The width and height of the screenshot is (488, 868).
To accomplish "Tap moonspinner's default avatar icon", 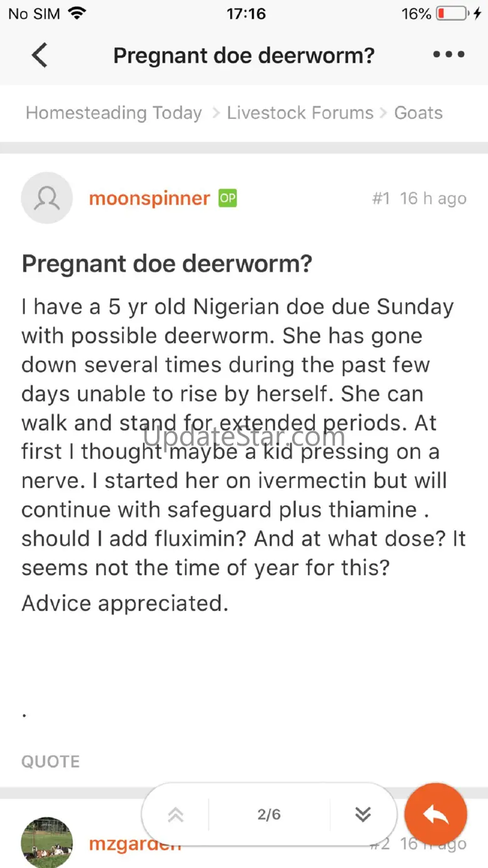I will coord(47,198).
